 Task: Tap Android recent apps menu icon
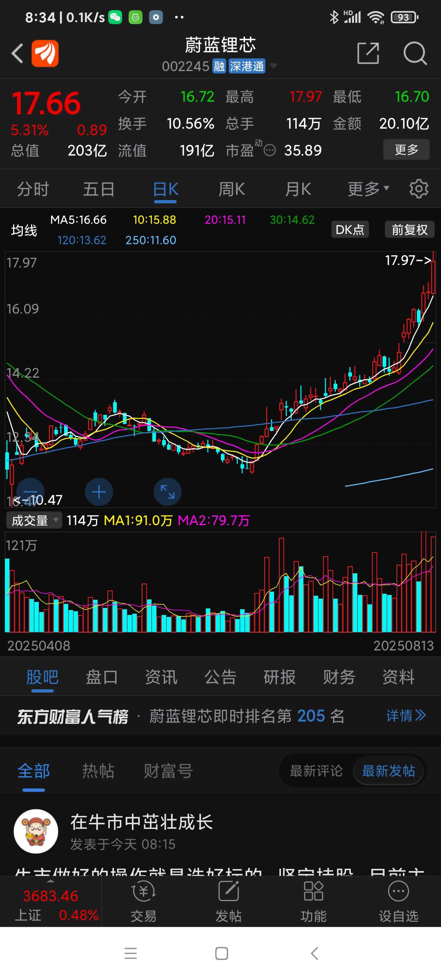pyautogui.click(x=131, y=953)
